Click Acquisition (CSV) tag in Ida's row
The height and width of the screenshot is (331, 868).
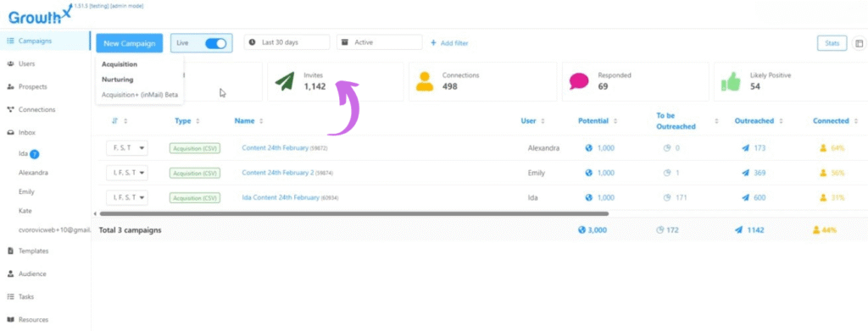[x=195, y=197]
